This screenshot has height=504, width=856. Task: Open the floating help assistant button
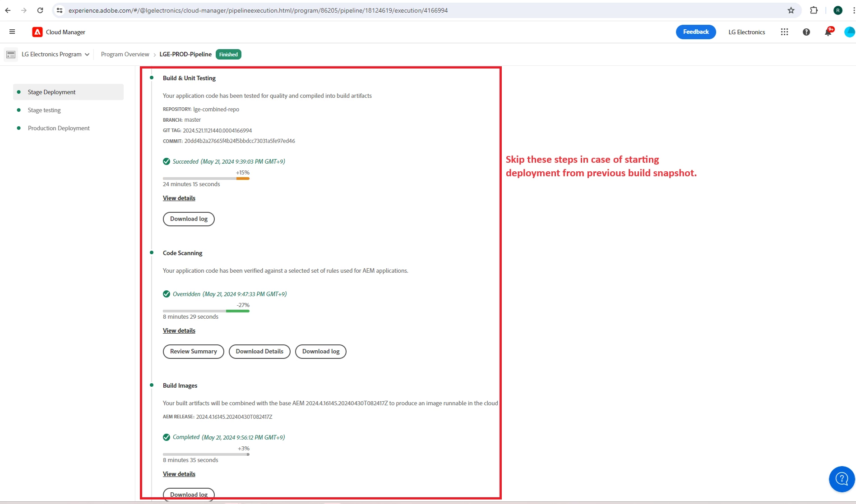coord(842,479)
